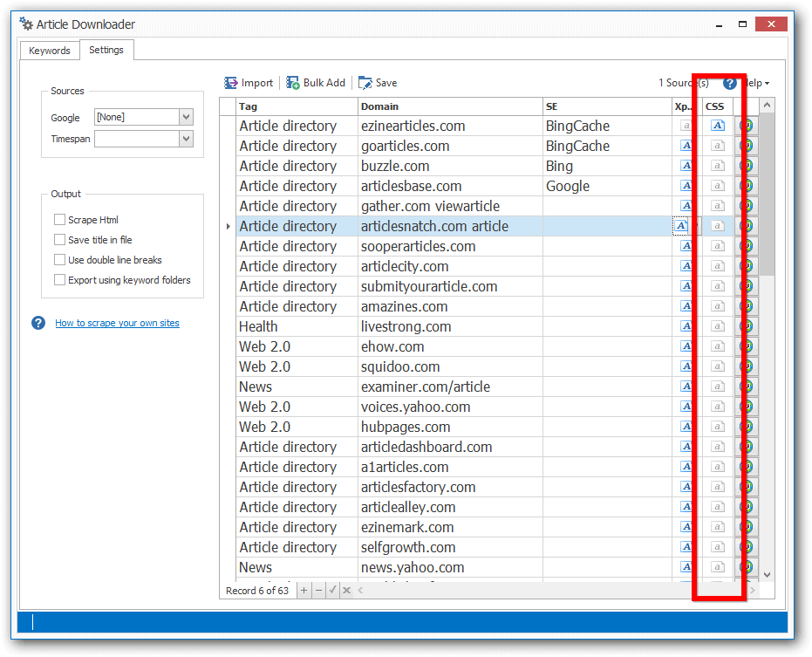Click the CSS icon for livestrong.com
This screenshot has height=657, width=812.
click(718, 326)
